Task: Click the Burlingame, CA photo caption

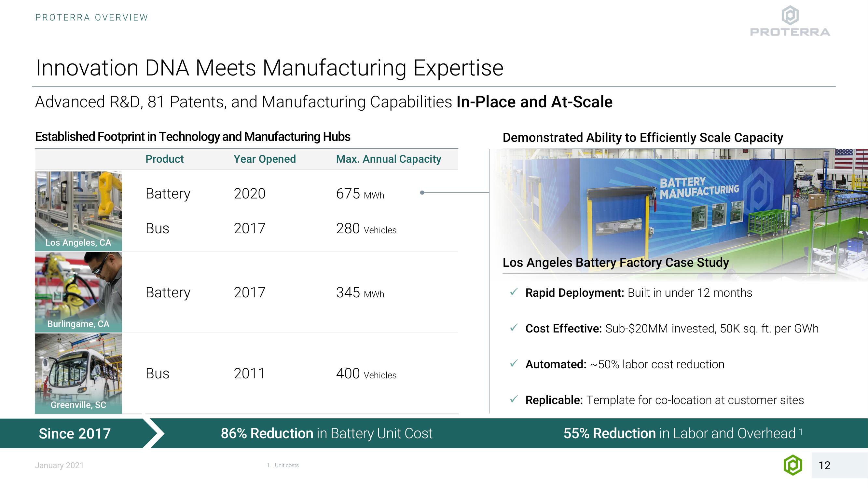Action: click(78, 324)
